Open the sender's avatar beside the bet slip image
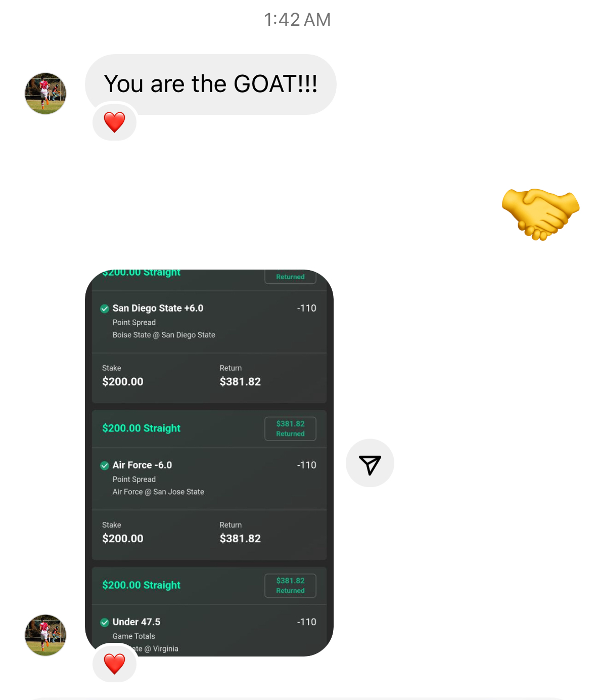This screenshot has height=700, width=596. point(45,635)
